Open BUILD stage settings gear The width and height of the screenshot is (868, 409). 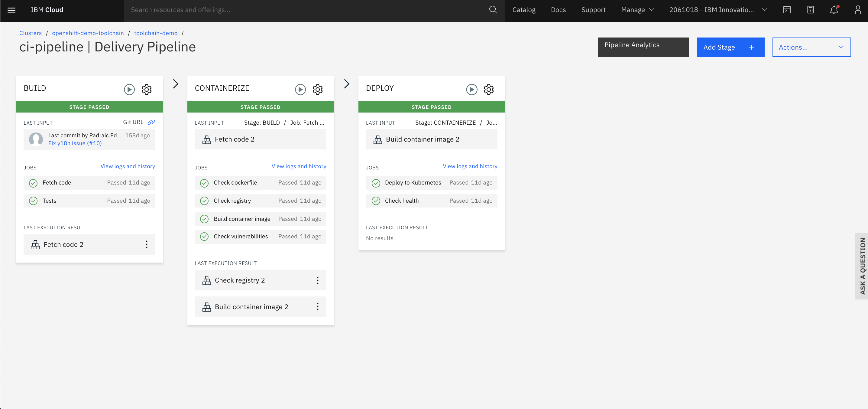(147, 89)
